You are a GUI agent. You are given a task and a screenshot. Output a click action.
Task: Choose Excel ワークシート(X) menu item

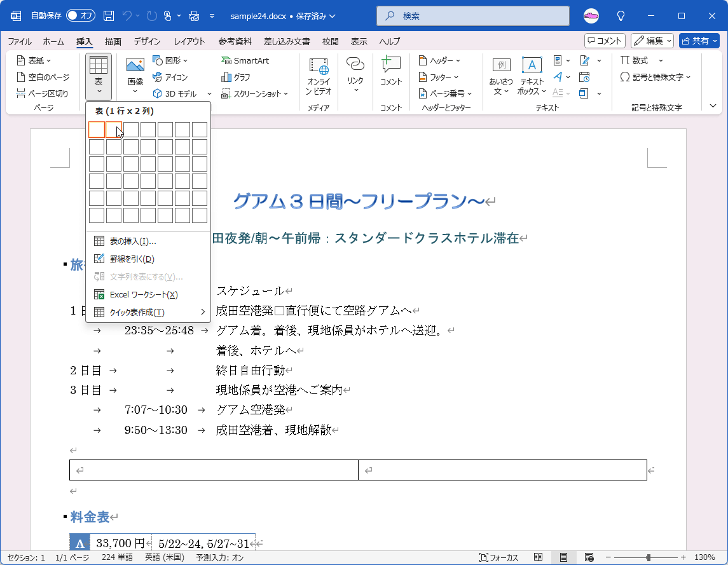[148, 295]
